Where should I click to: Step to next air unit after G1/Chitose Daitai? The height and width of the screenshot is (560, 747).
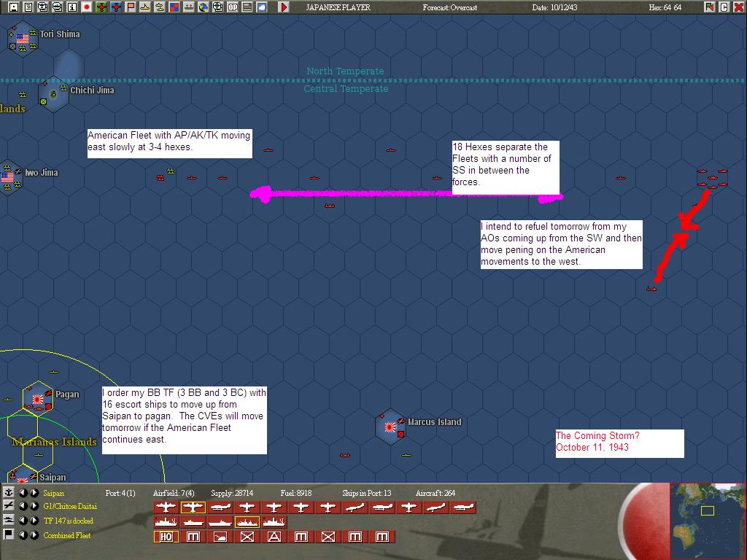click(34, 506)
